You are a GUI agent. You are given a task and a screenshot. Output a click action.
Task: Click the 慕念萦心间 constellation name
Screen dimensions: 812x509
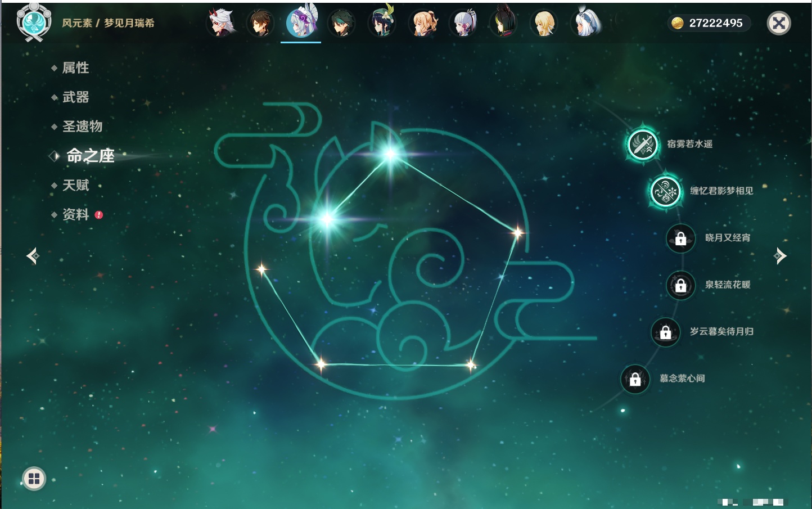click(x=682, y=379)
